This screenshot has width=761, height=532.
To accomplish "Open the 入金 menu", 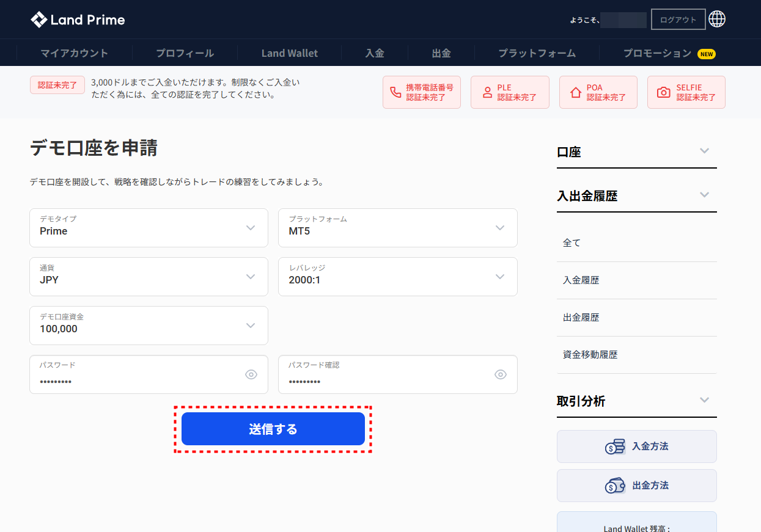I will click(375, 53).
